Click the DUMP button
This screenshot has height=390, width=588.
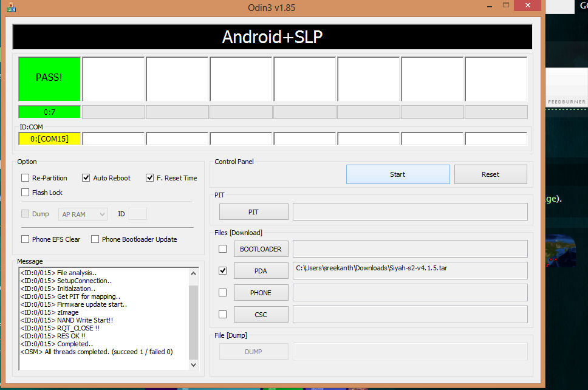pos(254,351)
